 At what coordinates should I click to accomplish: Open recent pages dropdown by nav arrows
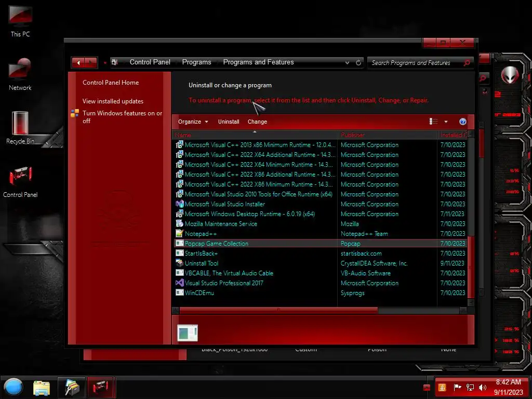[x=105, y=63]
